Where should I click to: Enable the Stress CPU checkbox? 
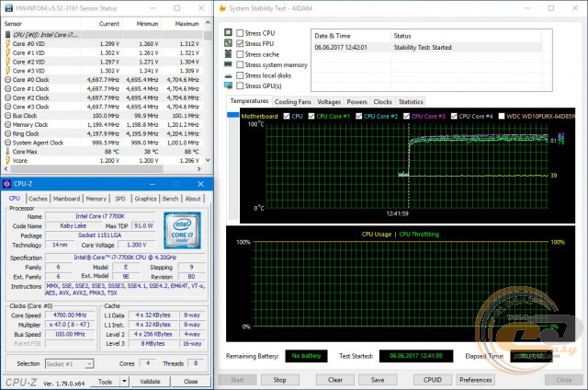click(x=240, y=33)
